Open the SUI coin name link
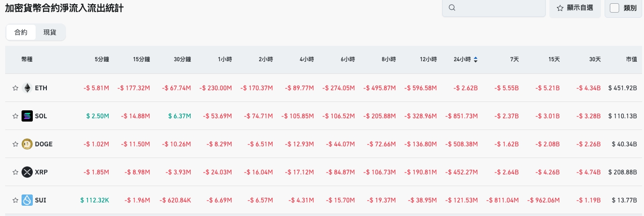644x216 pixels. (x=40, y=200)
